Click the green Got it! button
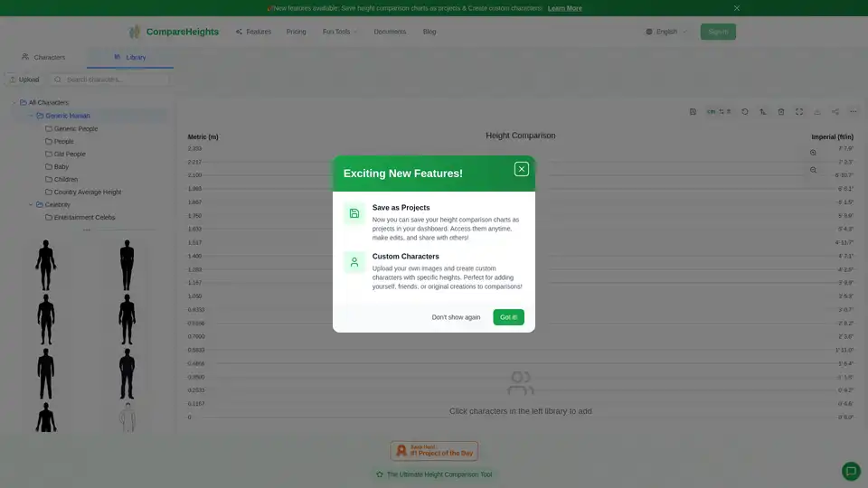The image size is (868, 488). 508,317
